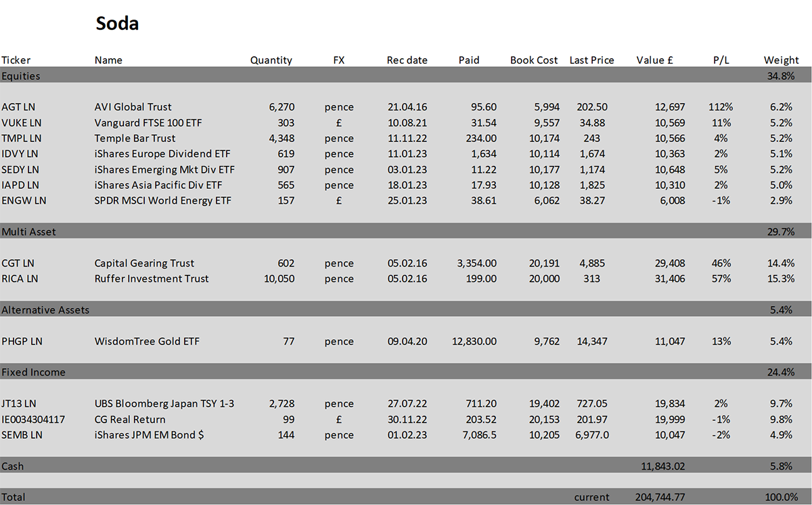Click the SEMB LN ticker cell
The height and width of the screenshot is (505, 812).
pyautogui.click(x=22, y=435)
